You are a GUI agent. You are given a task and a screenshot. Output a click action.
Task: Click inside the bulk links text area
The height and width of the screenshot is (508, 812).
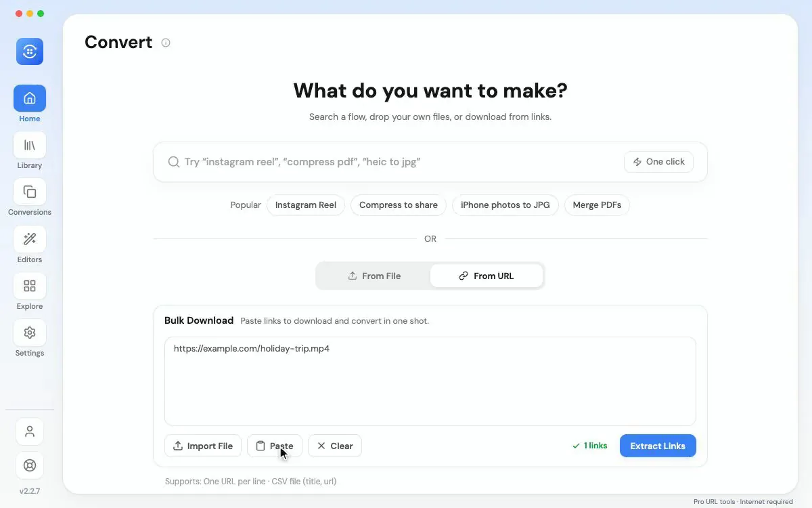(x=430, y=381)
